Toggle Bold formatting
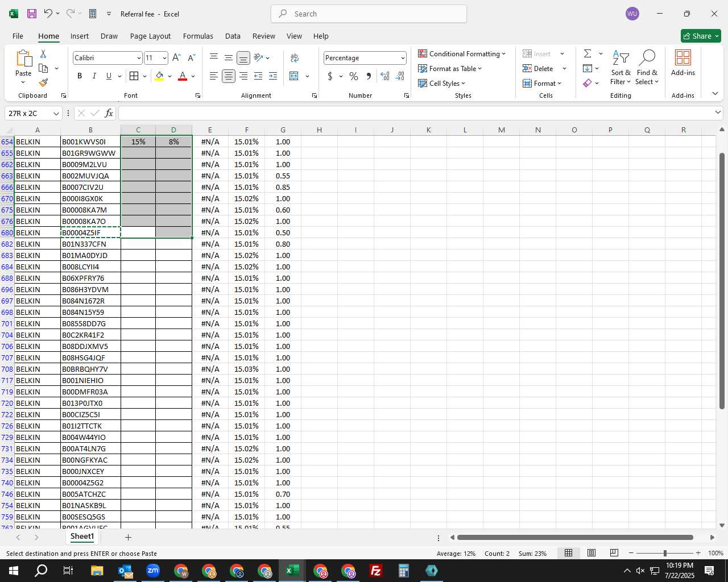The image size is (728, 582). [80, 76]
